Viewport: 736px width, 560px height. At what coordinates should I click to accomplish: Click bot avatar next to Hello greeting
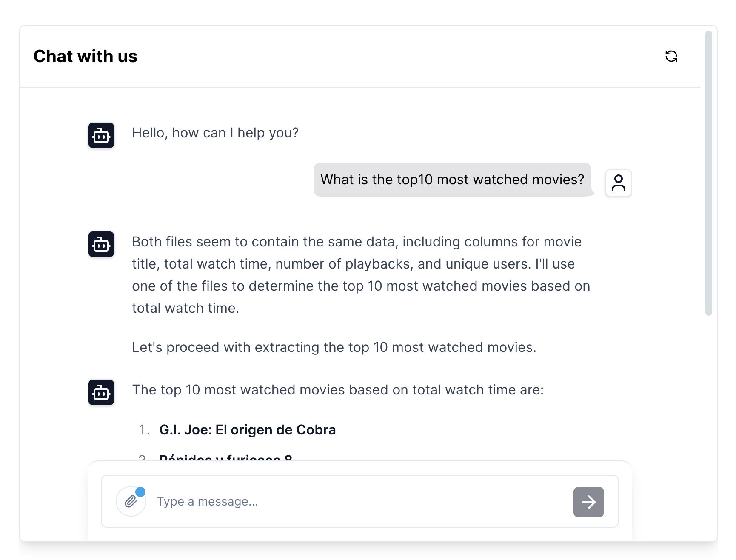[x=101, y=135]
